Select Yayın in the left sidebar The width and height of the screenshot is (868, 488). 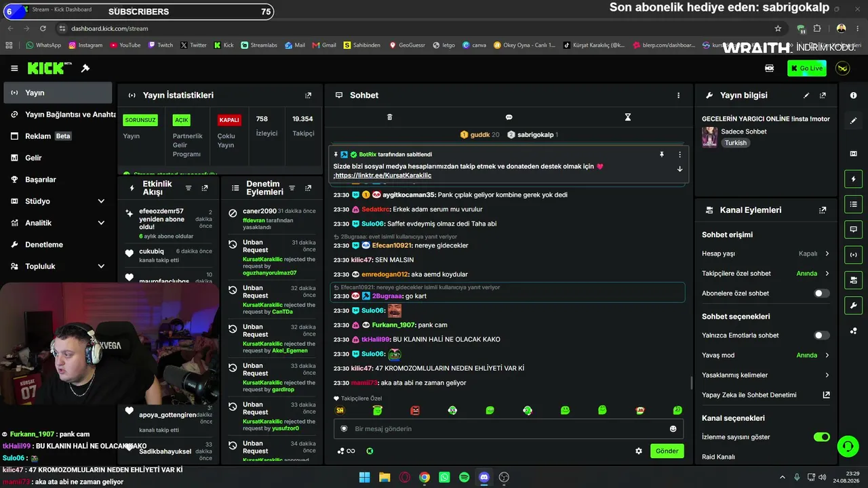57,93
